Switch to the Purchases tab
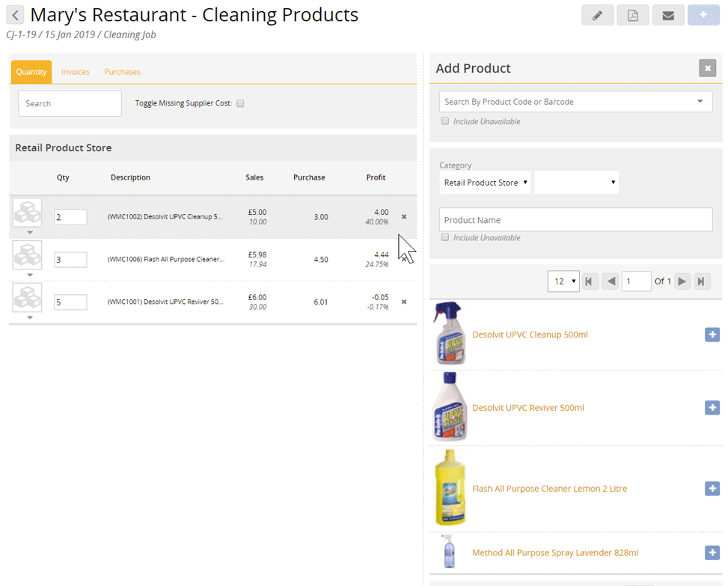The image size is (728, 586). pyautogui.click(x=122, y=72)
